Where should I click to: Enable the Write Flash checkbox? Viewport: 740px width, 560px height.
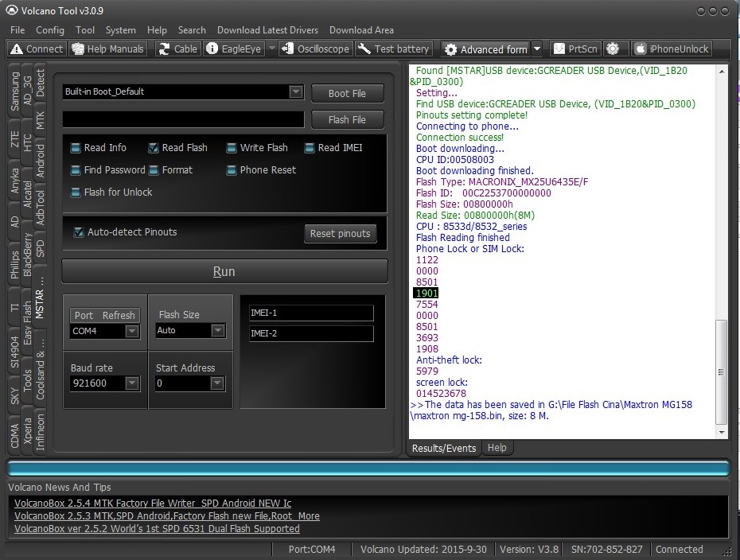tap(232, 148)
